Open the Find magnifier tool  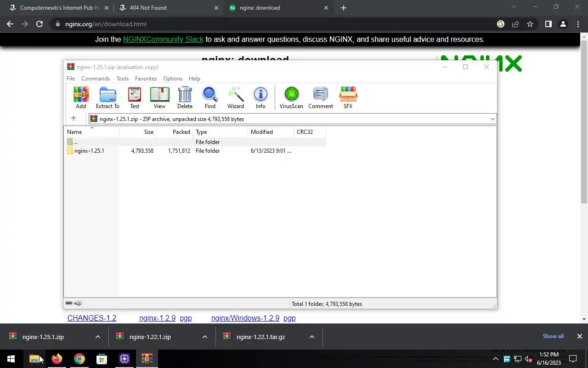tap(210, 98)
